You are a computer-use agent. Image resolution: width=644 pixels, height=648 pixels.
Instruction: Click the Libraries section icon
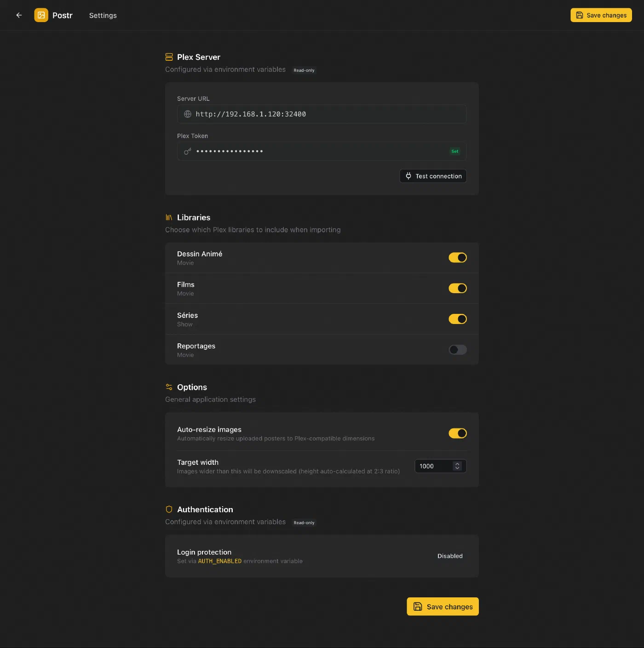point(169,218)
